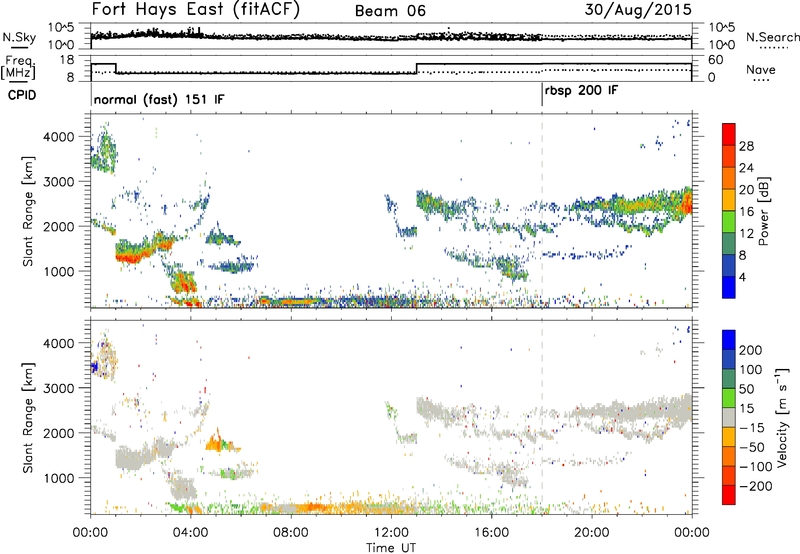This screenshot has height=554, width=800.
Task: Click the red top of power colorbar
Action: coord(729,135)
